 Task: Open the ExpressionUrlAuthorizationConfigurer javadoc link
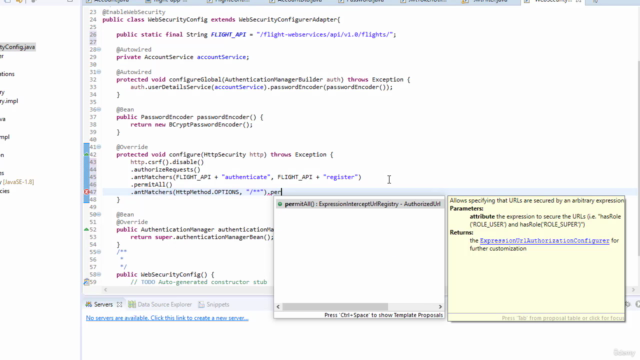click(544, 241)
